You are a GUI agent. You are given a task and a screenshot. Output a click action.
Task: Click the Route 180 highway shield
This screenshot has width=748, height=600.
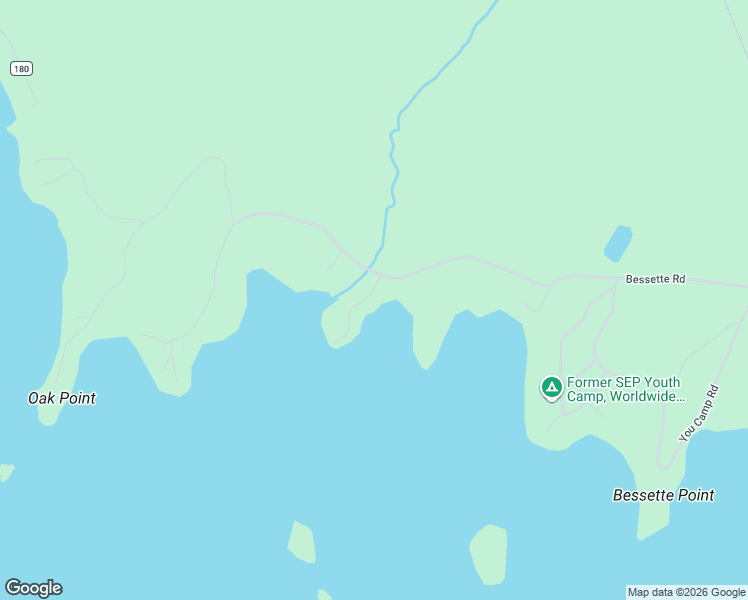21,69
